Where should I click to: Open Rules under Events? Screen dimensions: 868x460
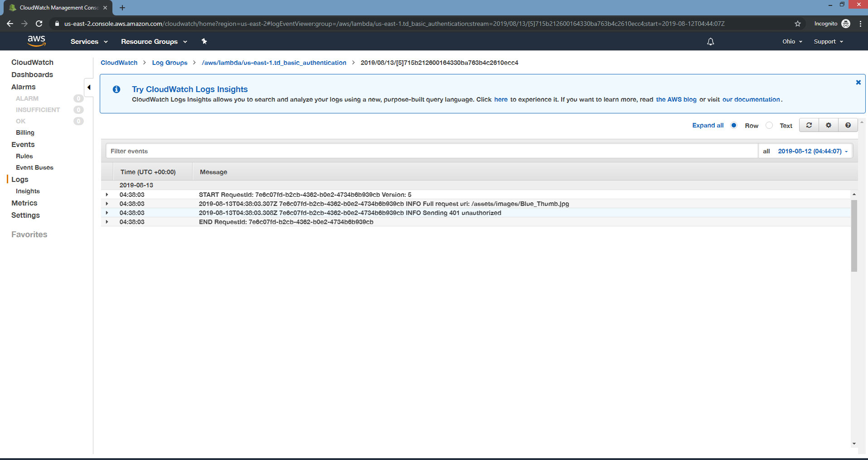point(24,156)
